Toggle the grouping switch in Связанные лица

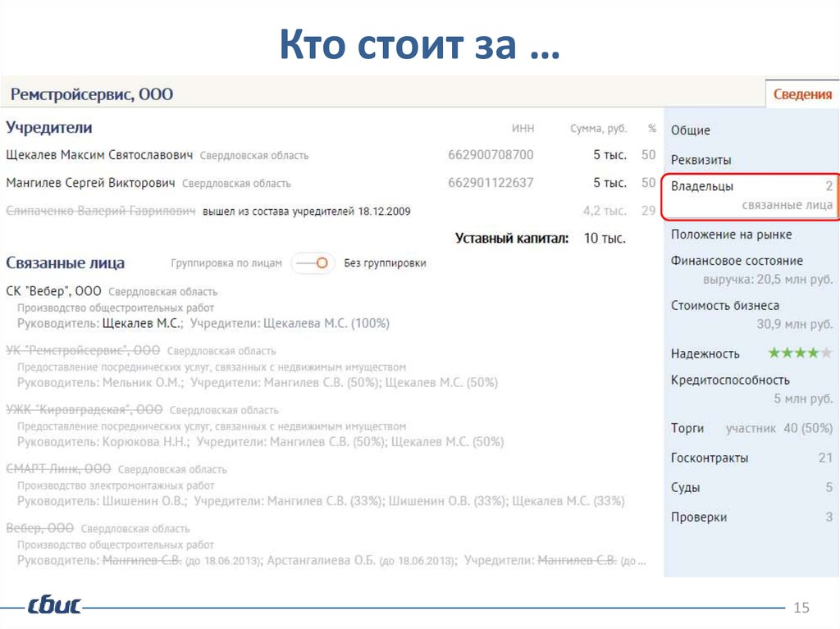tap(313, 263)
